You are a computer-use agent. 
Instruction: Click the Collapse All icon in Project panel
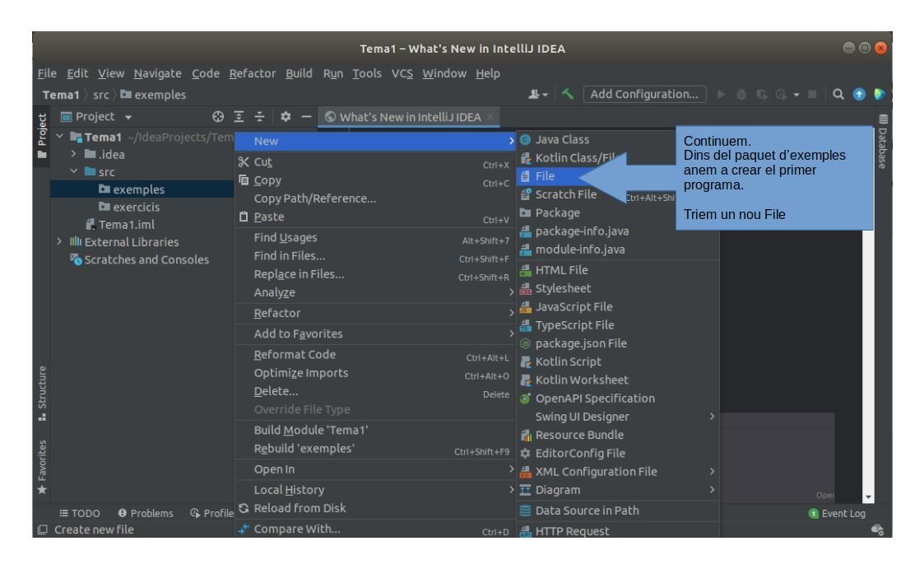(x=259, y=117)
